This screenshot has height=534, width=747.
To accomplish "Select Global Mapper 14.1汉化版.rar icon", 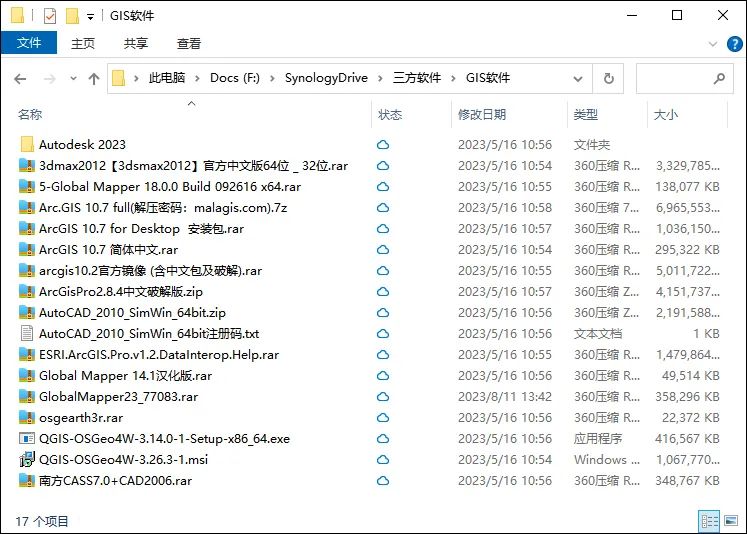I will 27,375.
